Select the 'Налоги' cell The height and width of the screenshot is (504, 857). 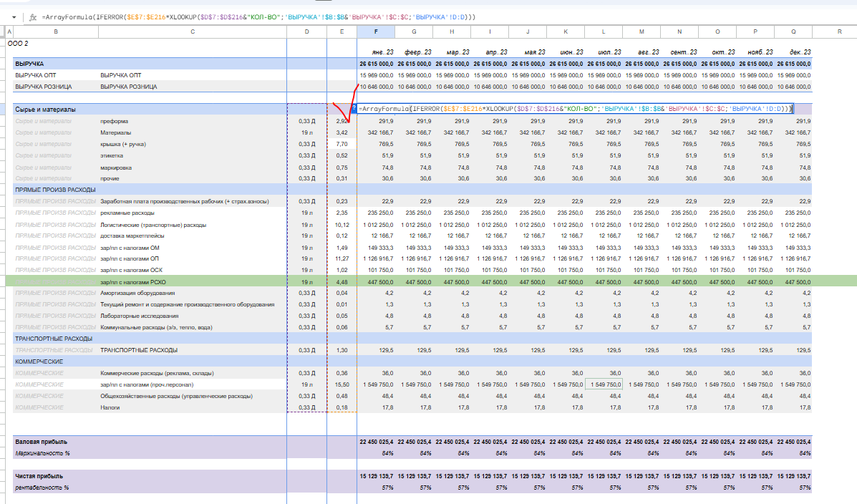click(x=110, y=408)
